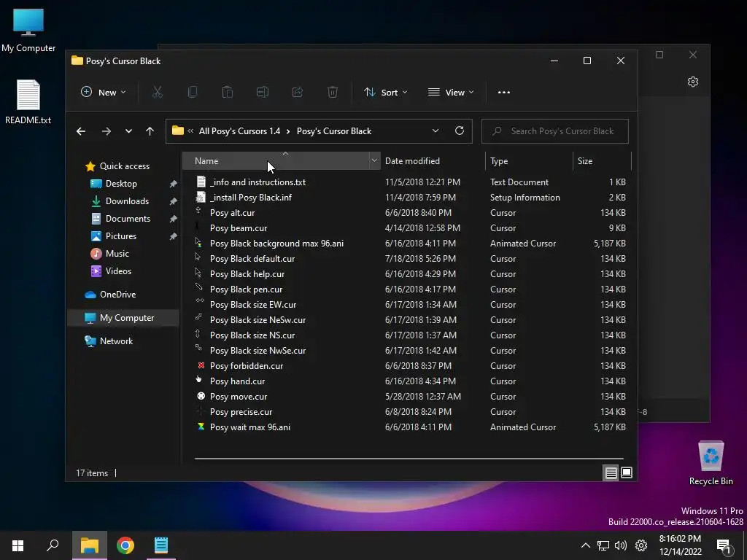747x560 pixels.
Task: Select Posy forbidden.cur red X icon
Action: click(x=201, y=365)
